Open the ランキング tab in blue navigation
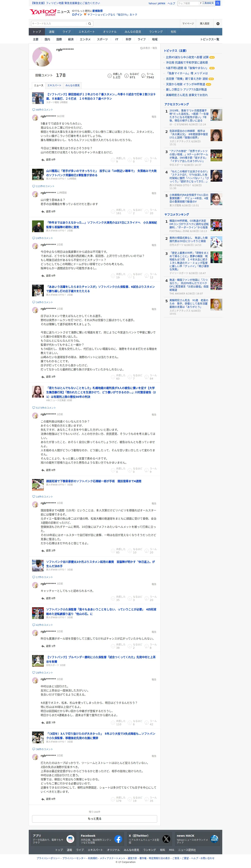Viewport: 251px width, 868px height. click(x=156, y=32)
